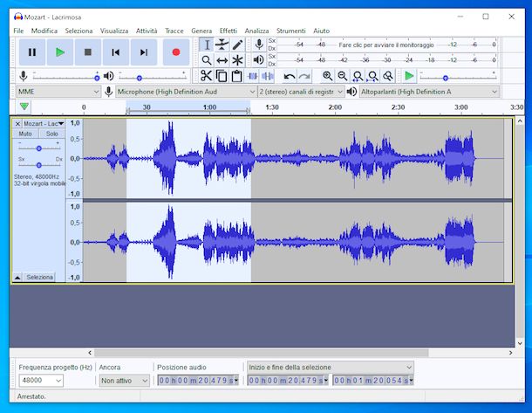Click the Posizione audio time field
The image size is (532, 413).
tap(198, 381)
